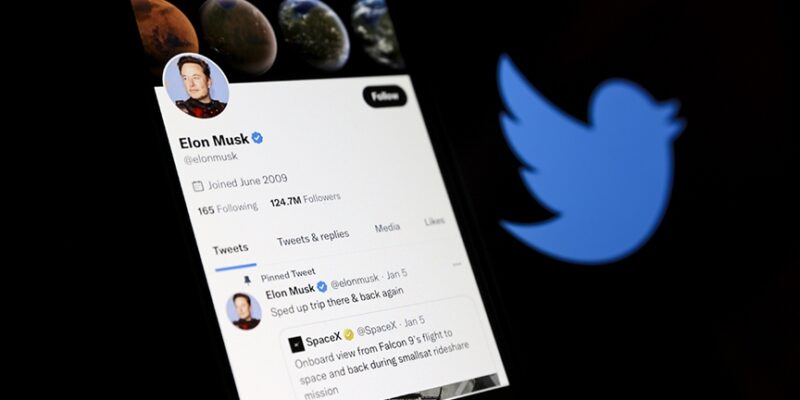Click the Follow button
Image resolution: width=800 pixels, height=400 pixels.
(385, 96)
